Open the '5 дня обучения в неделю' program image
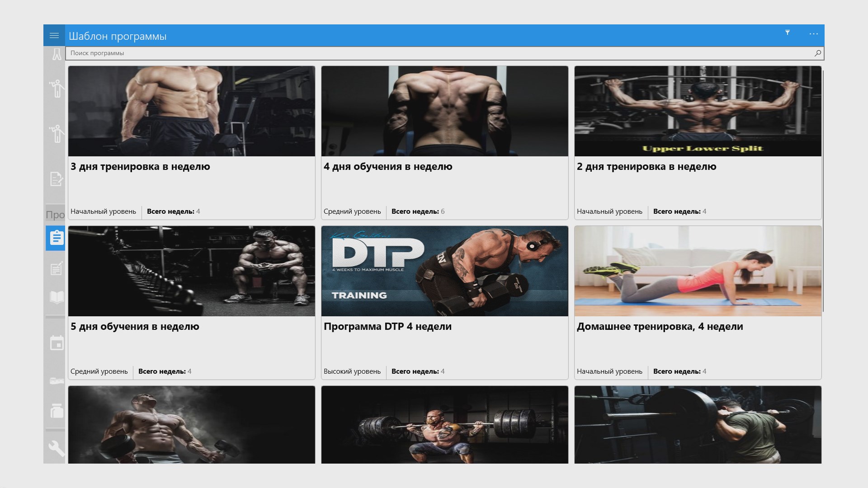The height and width of the screenshot is (488, 868). pos(192,271)
